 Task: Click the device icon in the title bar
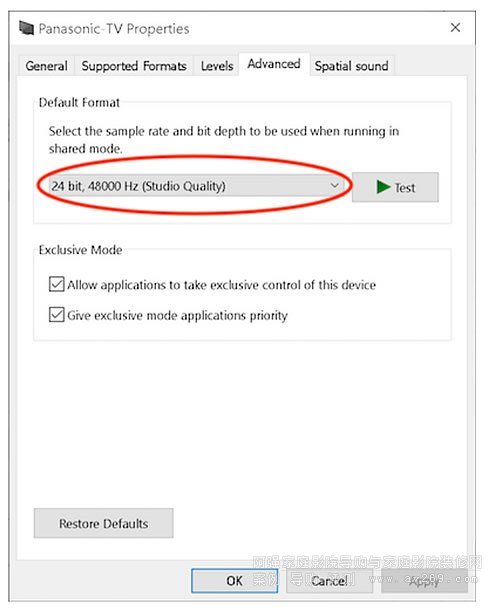26,28
